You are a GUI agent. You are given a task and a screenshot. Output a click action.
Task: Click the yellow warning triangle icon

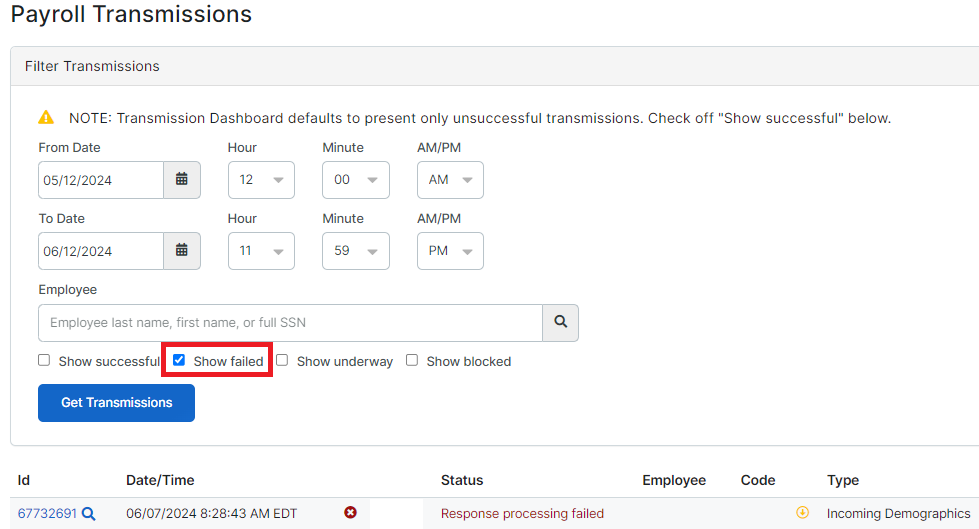tap(46, 117)
